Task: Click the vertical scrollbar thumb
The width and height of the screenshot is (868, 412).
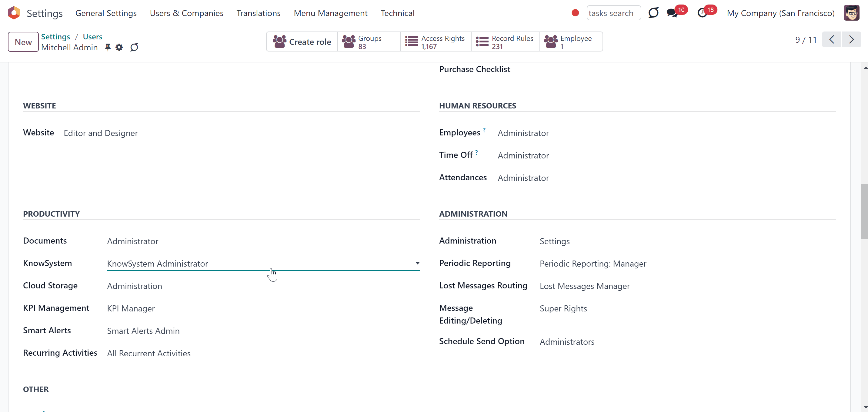Action: pos(864,211)
